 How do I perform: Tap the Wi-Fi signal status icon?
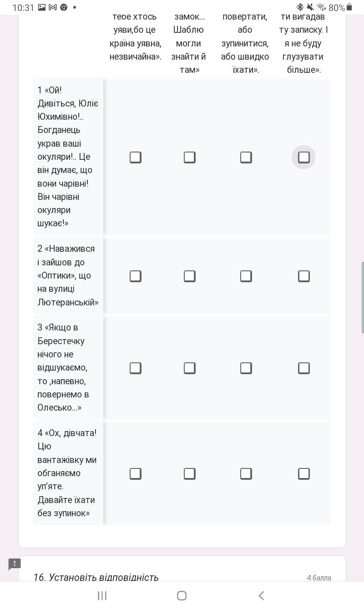click(321, 7)
